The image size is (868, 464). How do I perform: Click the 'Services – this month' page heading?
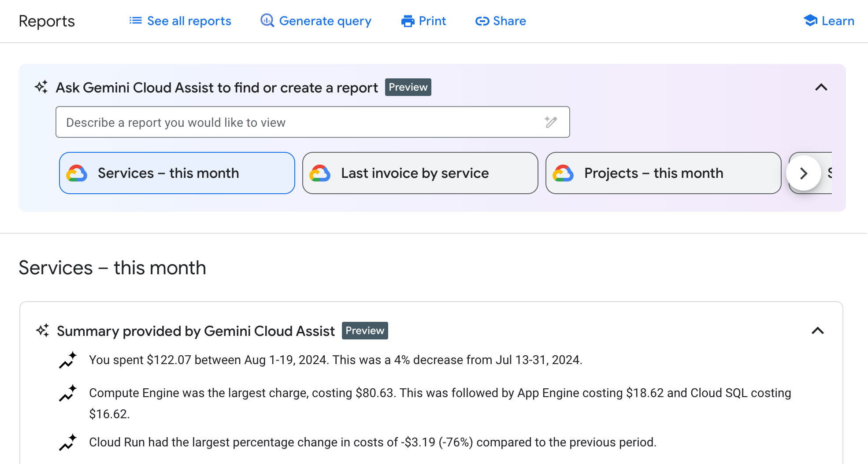click(x=112, y=268)
